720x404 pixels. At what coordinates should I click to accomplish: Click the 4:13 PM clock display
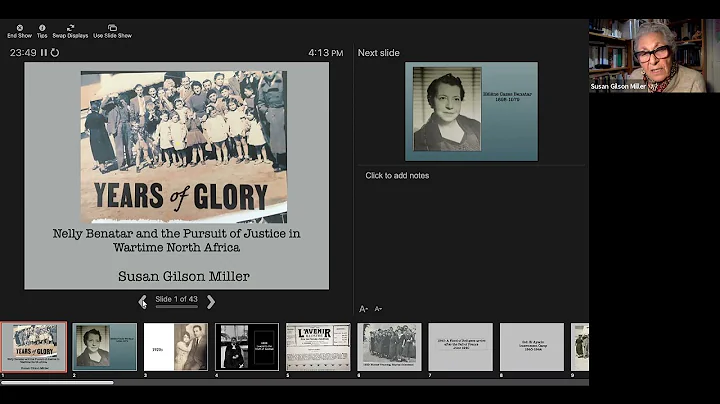pos(326,53)
